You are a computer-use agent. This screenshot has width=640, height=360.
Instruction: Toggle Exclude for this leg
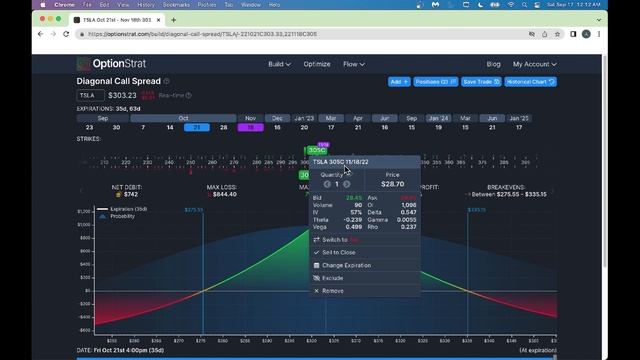[364, 278]
